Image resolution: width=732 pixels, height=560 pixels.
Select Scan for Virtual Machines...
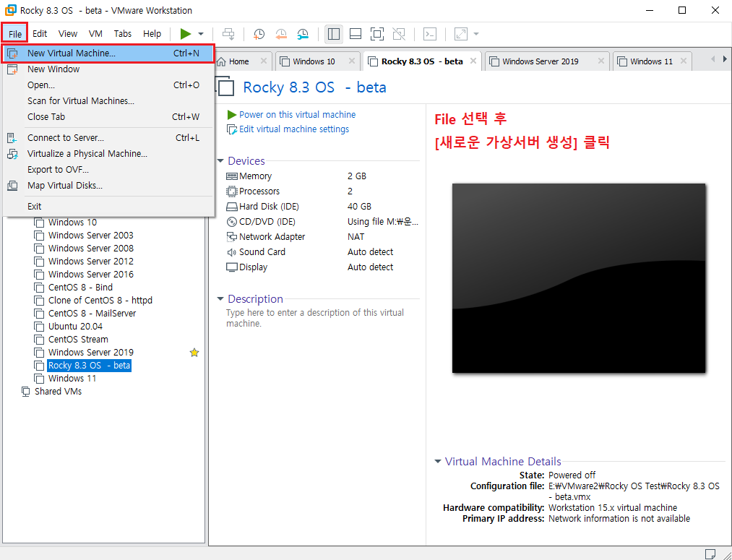coord(108,101)
